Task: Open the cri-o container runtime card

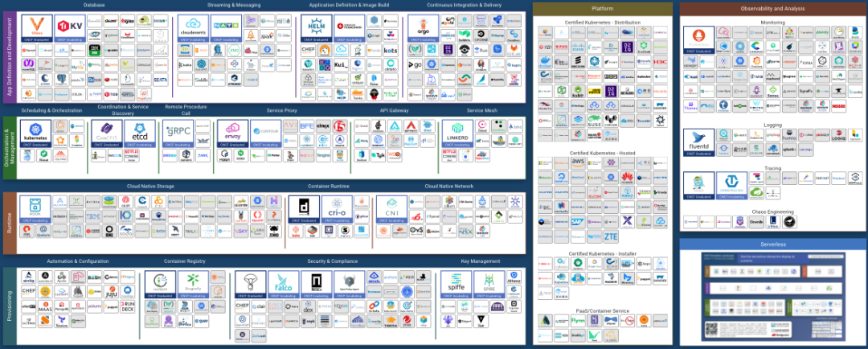Action: (337, 209)
